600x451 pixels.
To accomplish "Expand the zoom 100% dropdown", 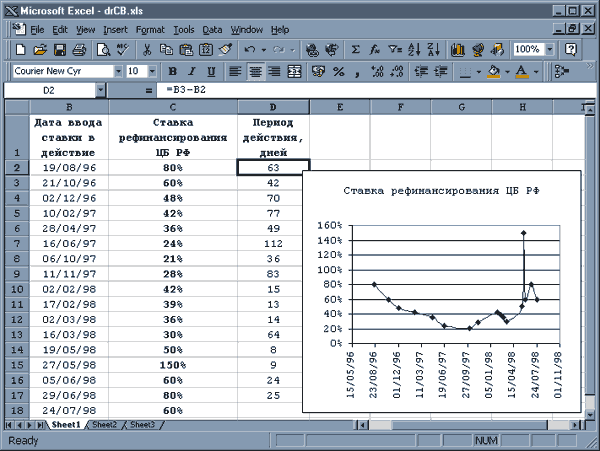I will click(550, 49).
